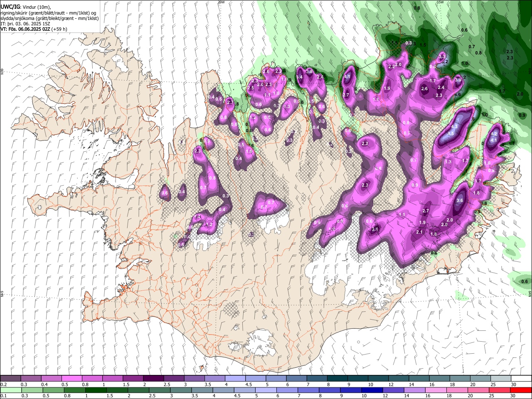532x399 pixels.
Task: Click the bottom-row light pink swatch between 16 and 18
Action: coord(436,390)
